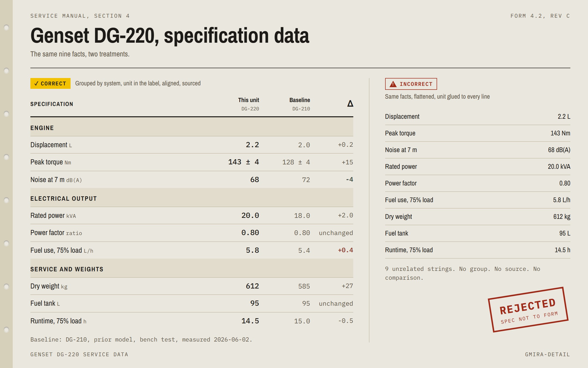588x368 pixels.
Task: Select the 'This unit' column header
Action: coord(248,100)
